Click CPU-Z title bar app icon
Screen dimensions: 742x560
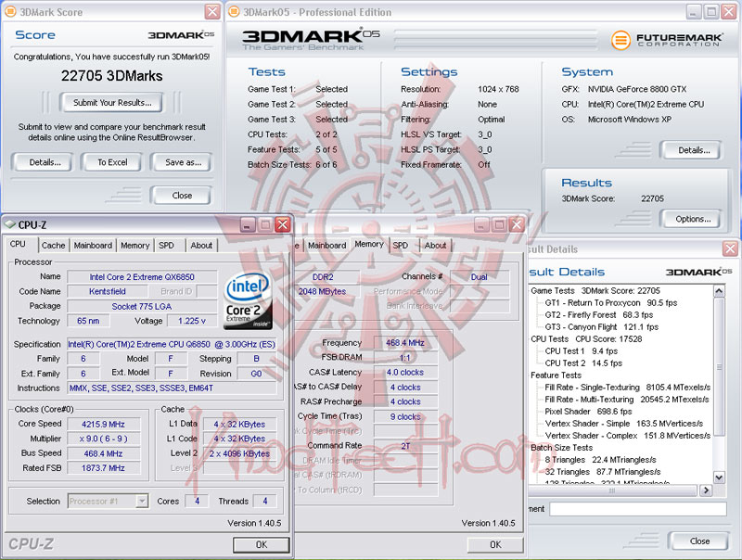pyautogui.click(x=9, y=224)
